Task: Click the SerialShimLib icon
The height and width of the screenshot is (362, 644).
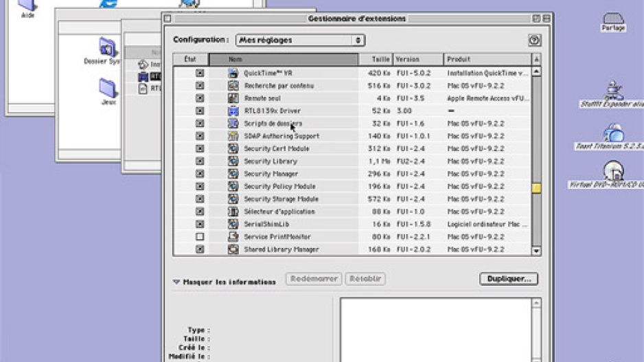Action: 233,225
